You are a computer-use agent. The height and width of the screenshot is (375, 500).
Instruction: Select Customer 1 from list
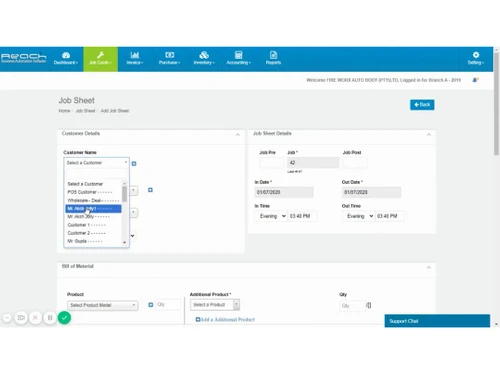(93, 225)
